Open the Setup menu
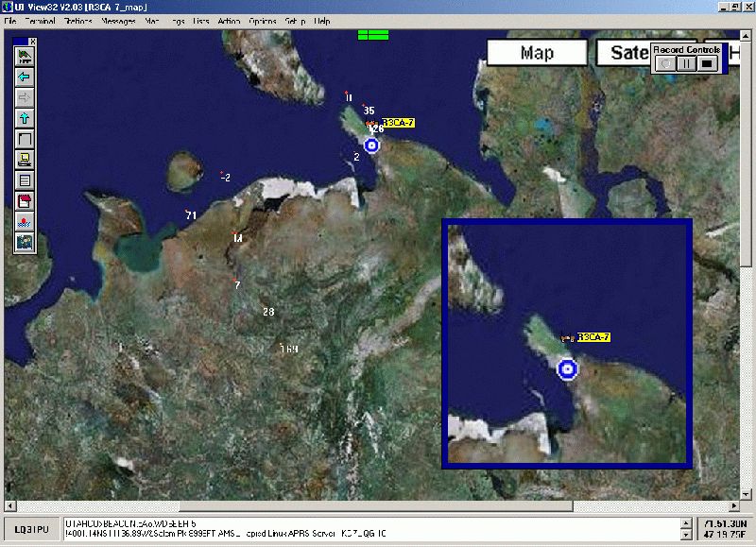756x547 pixels. pos(295,21)
